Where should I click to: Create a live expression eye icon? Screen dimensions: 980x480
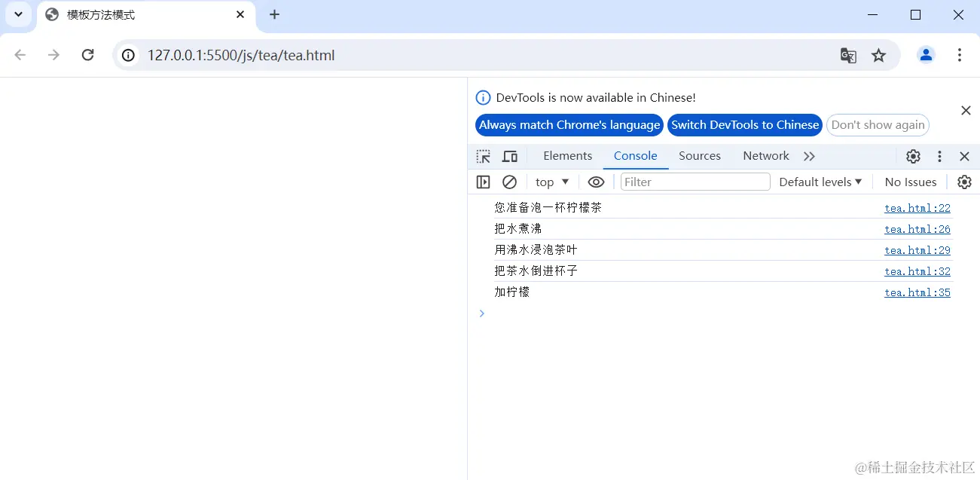click(x=596, y=182)
